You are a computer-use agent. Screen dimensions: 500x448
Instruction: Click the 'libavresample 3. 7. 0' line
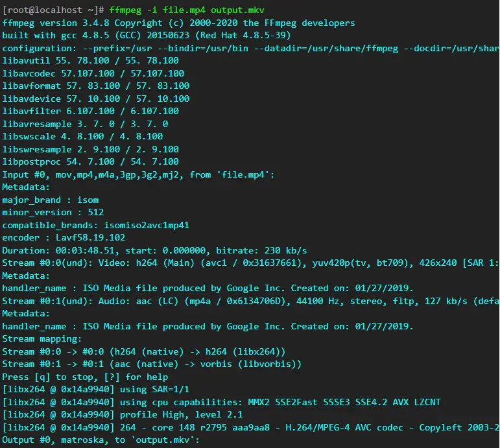(x=85, y=124)
